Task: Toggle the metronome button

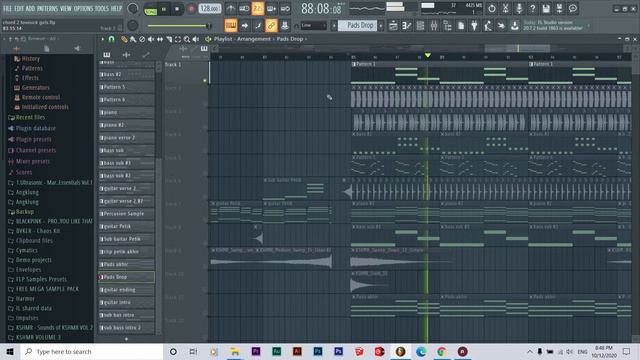Action: pyautogui.click(x=231, y=8)
